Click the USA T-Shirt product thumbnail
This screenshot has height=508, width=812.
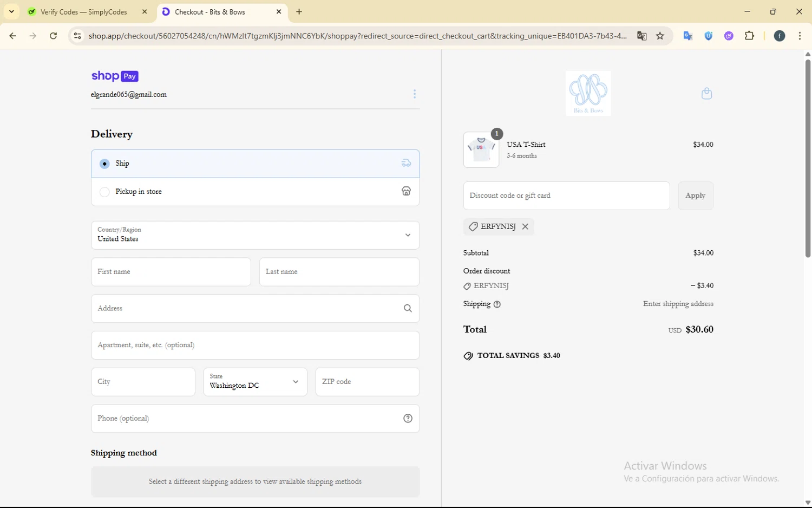[481, 149]
